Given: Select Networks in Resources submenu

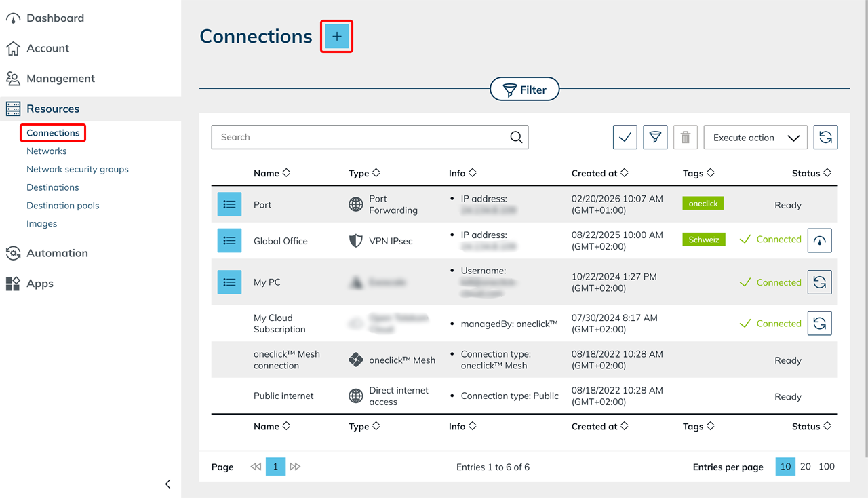Looking at the screenshot, I should (x=46, y=151).
